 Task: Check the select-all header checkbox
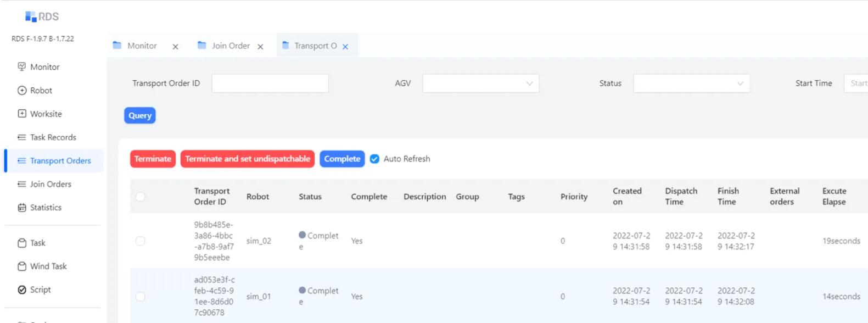[141, 197]
